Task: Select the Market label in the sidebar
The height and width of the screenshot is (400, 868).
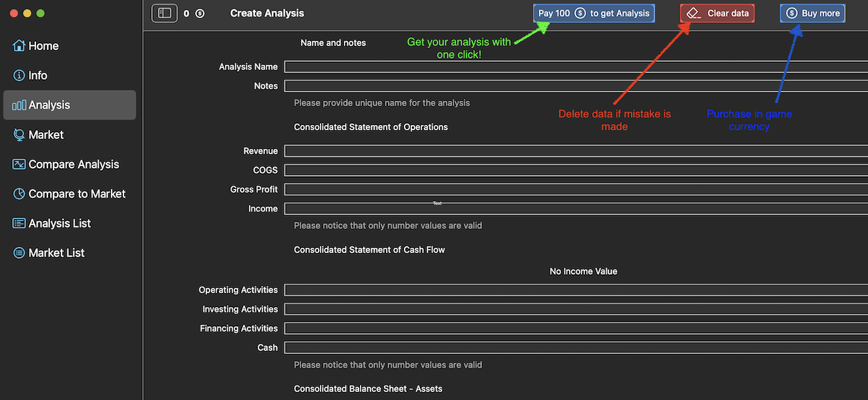Action: coord(46,135)
